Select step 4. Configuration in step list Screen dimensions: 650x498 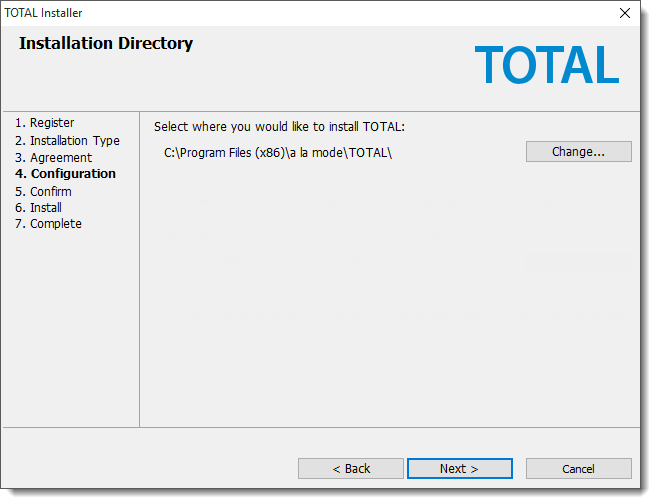pyautogui.click(x=65, y=174)
